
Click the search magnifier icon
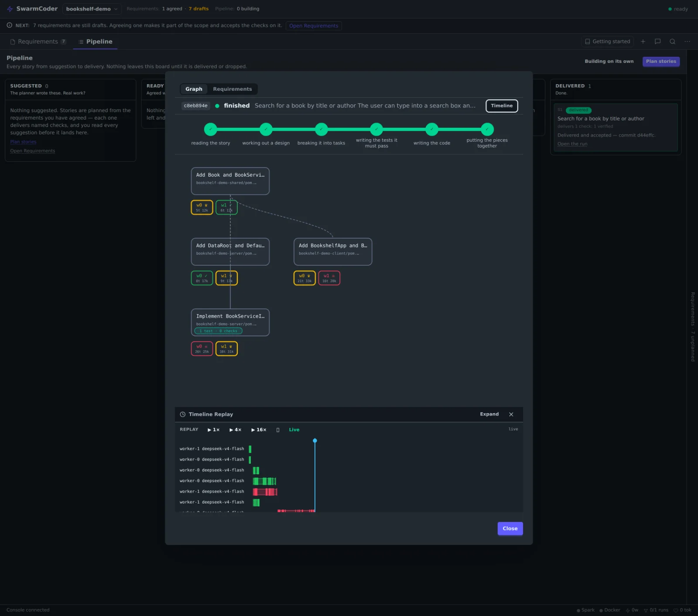(x=672, y=41)
